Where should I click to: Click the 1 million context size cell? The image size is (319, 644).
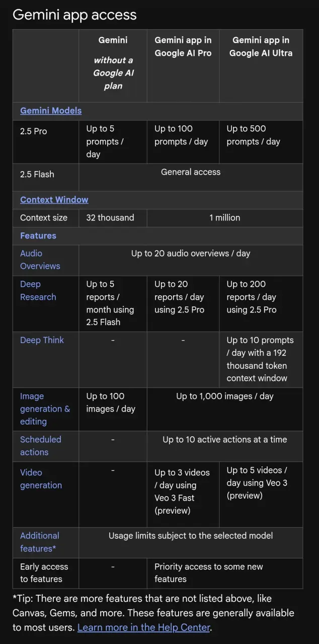225,218
